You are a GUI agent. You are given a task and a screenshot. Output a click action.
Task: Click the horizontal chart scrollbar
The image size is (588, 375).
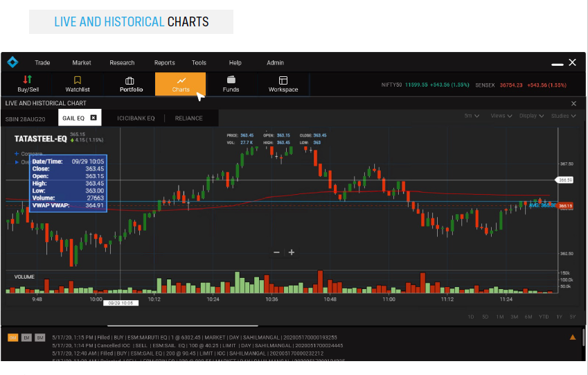(x=183, y=326)
